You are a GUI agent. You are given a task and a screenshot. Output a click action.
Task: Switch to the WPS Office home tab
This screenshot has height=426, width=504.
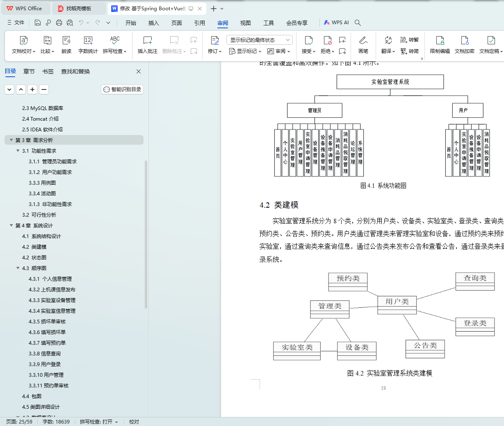point(25,8)
